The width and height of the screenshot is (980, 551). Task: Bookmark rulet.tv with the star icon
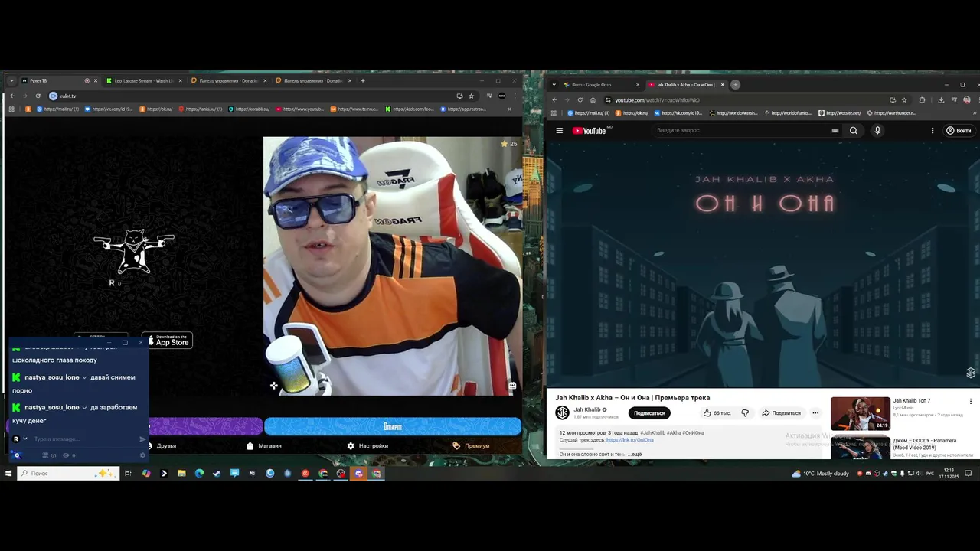click(471, 96)
